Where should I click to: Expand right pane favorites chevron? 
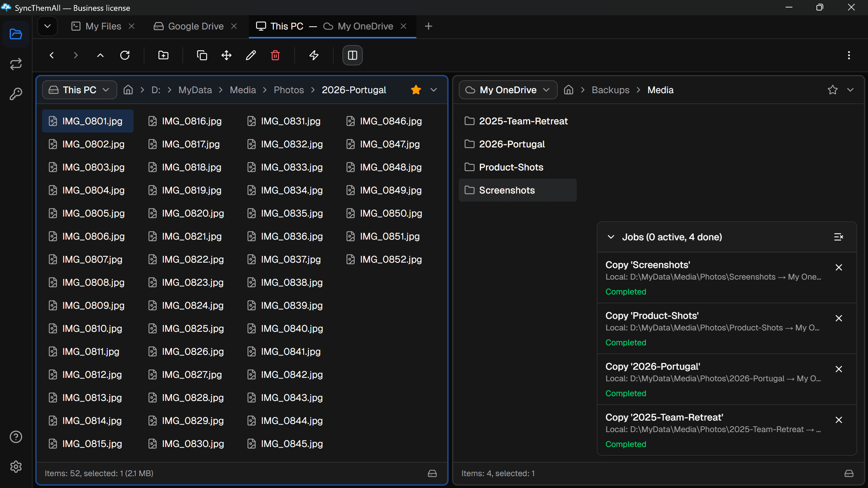point(850,90)
